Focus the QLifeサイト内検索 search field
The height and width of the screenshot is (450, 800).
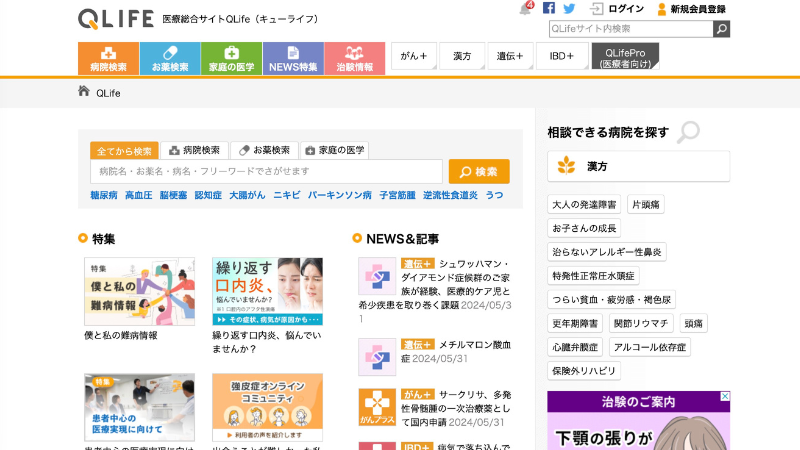(631, 29)
